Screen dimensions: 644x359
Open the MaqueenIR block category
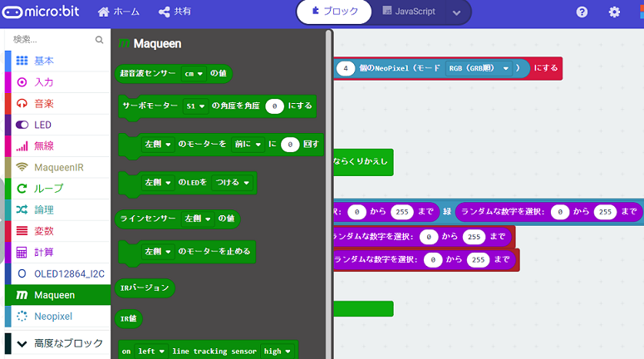pos(57,167)
